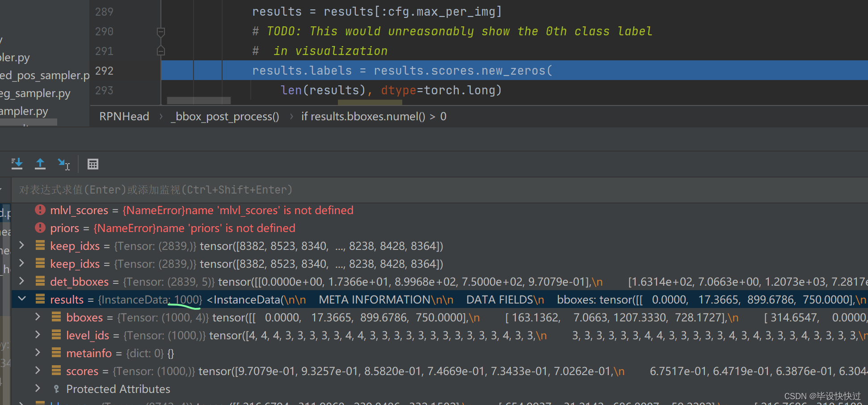This screenshot has height=405, width=868.
Task: Click the Step Out debugger icon
Action: coord(40,164)
